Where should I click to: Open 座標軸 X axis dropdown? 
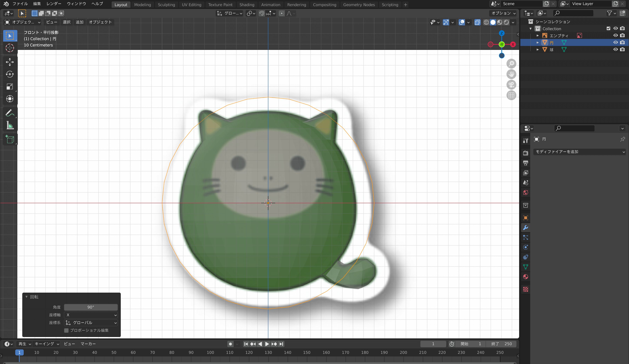point(91,315)
